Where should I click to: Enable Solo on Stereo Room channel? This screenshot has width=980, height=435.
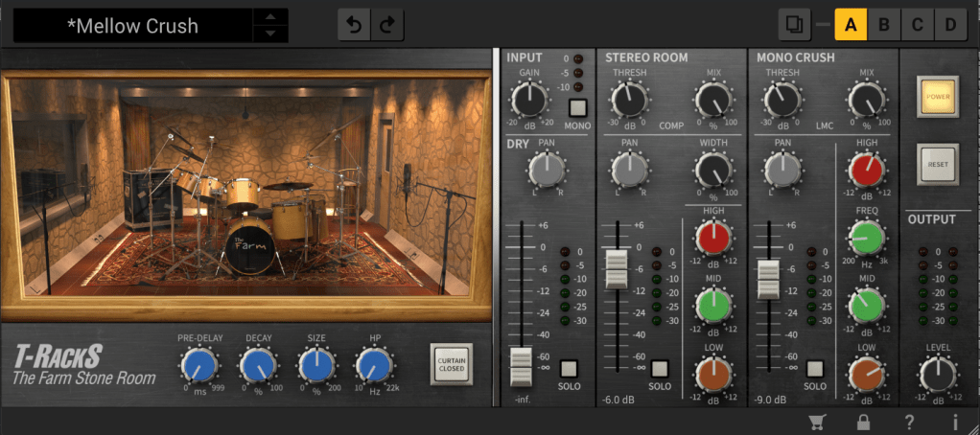660,369
